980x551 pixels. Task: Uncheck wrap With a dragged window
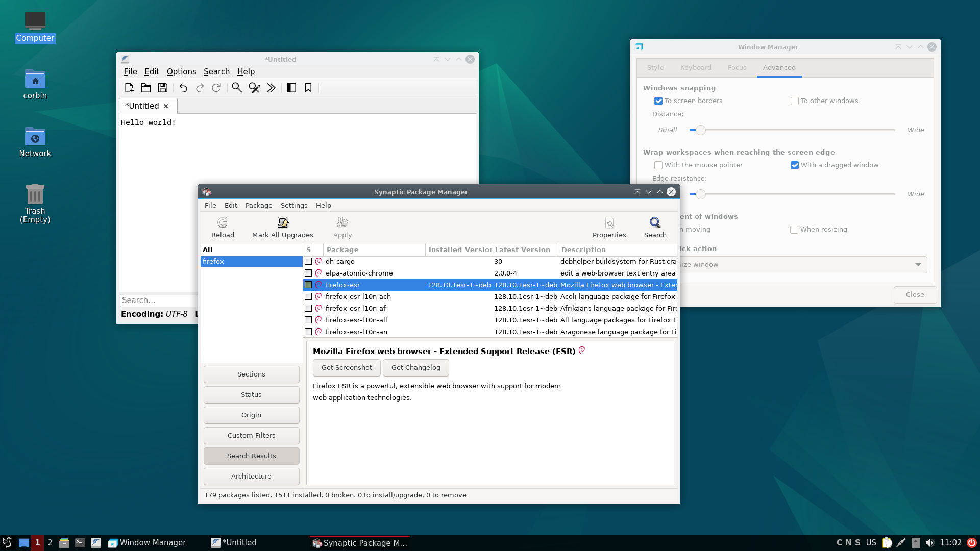pyautogui.click(x=795, y=165)
